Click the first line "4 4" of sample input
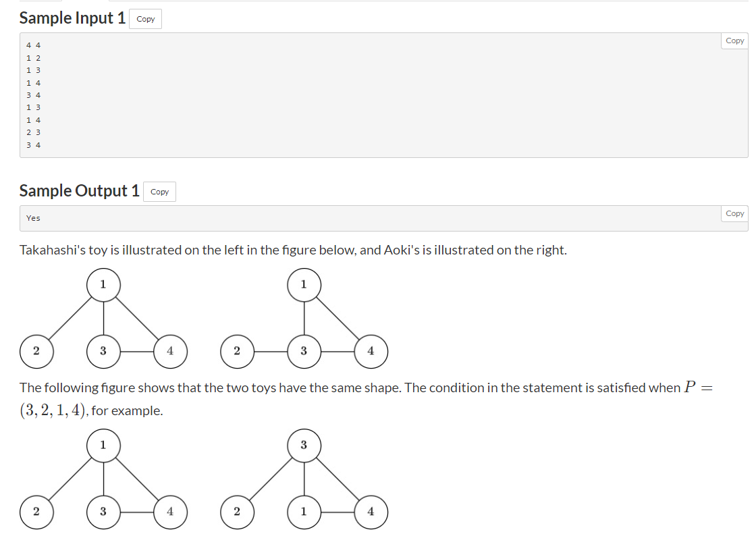Viewport: 756px width, 536px height. coord(33,45)
